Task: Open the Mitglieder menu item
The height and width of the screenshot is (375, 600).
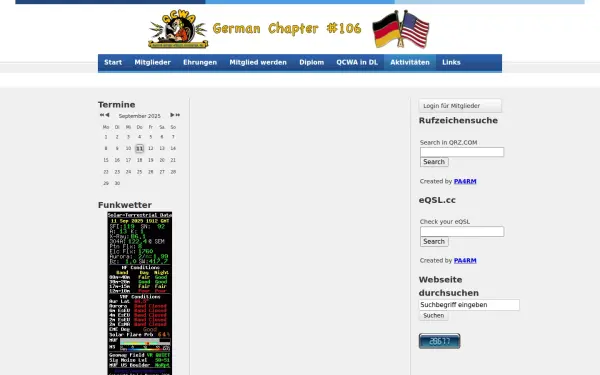Action: [x=152, y=62]
